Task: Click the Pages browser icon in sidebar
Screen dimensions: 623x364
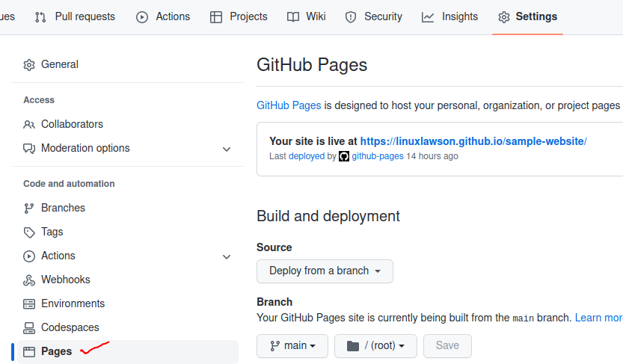Action: [x=29, y=352]
